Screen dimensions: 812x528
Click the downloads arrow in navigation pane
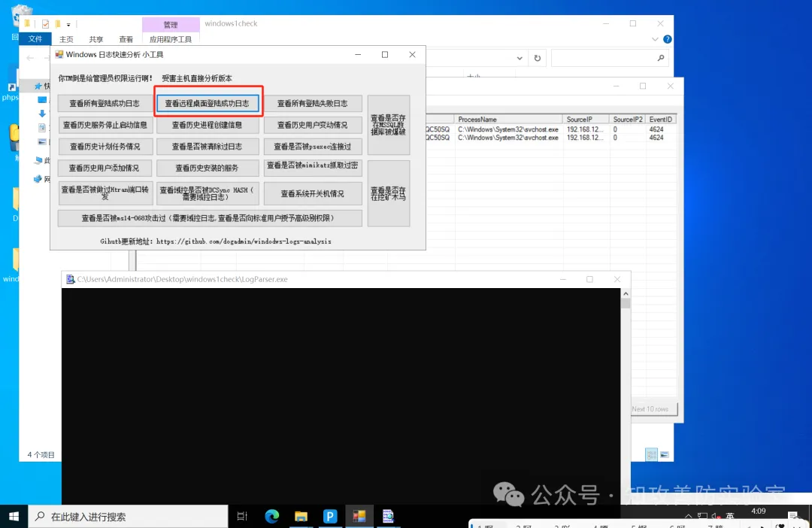(42, 114)
